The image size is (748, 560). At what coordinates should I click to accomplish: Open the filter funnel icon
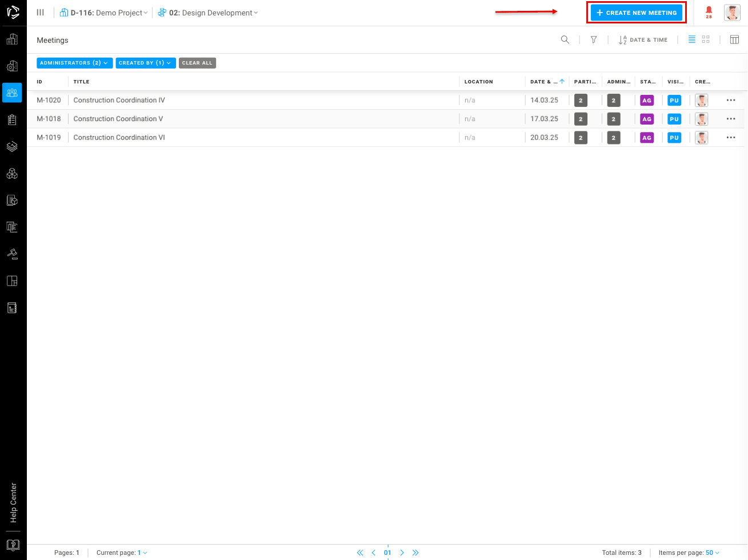[594, 40]
